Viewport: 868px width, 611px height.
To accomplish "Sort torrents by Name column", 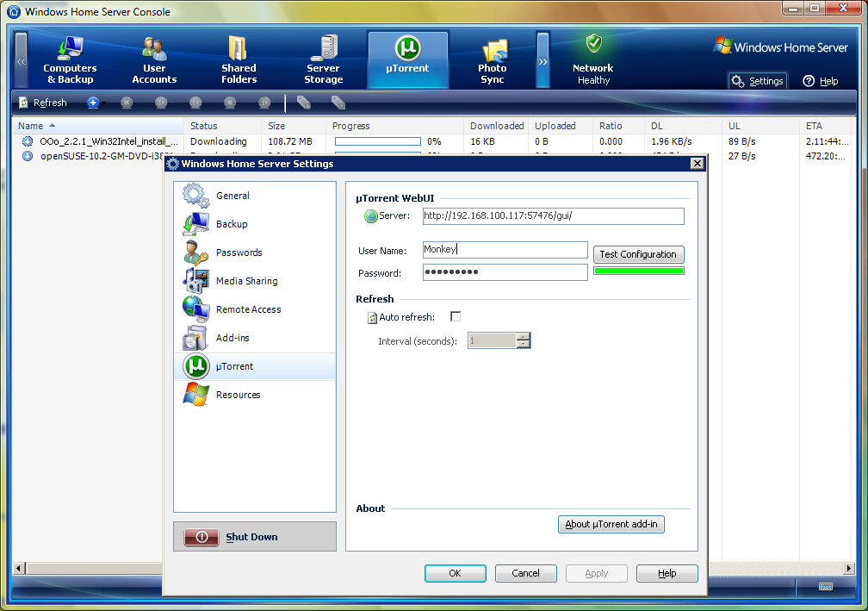I will click(x=98, y=126).
